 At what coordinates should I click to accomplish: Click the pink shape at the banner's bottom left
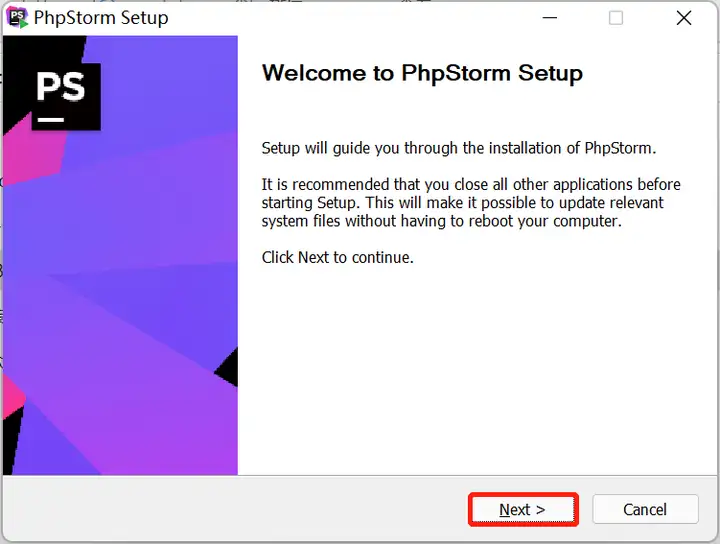[12, 397]
